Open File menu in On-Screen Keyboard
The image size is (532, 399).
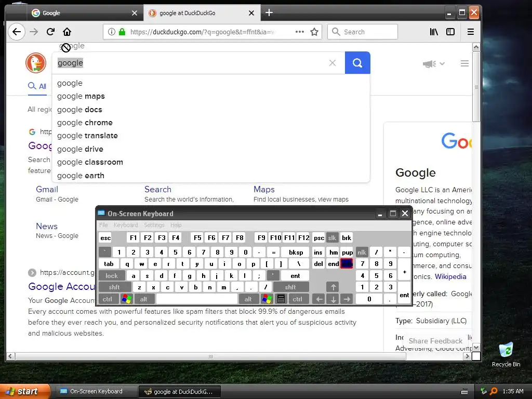(103, 225)
